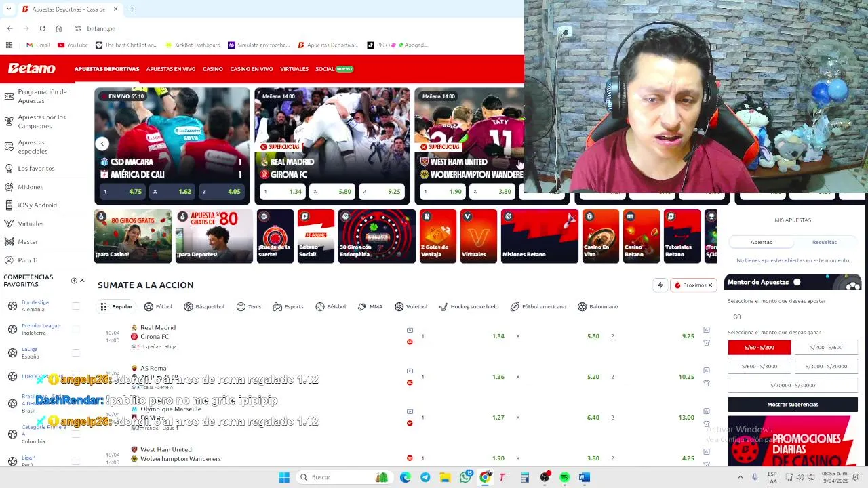Choose the S/200 - S/600 win range
The width and height of the screenshot is (868, 488).
point(825,347)
